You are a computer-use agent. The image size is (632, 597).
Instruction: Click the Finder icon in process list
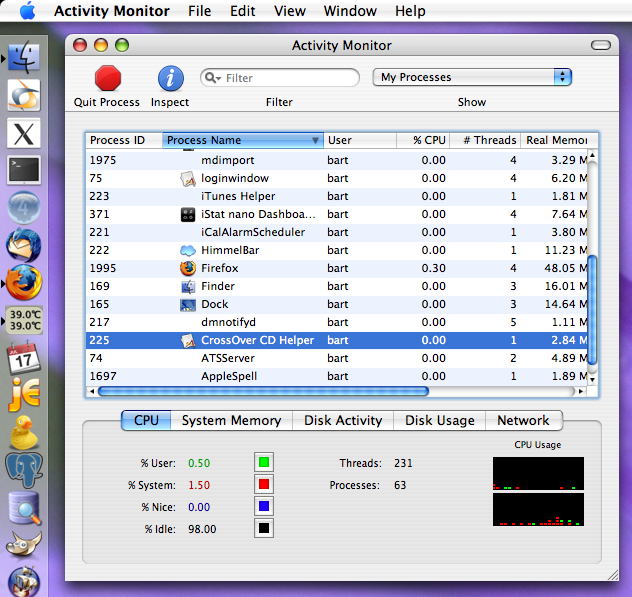tap(187, 286)
